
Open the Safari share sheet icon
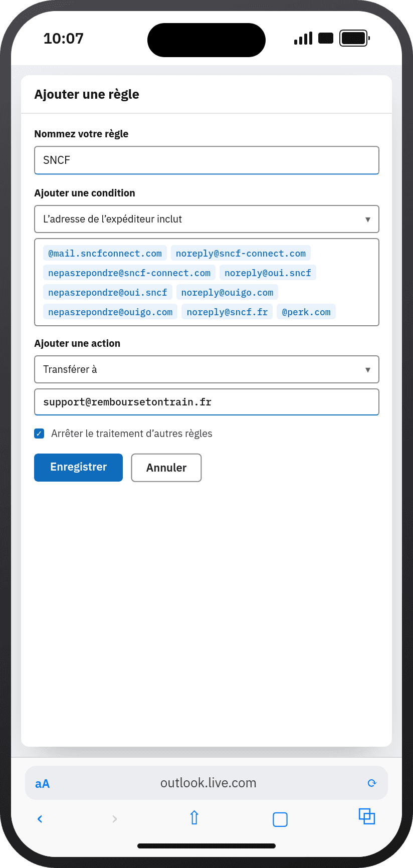(194, 817)
